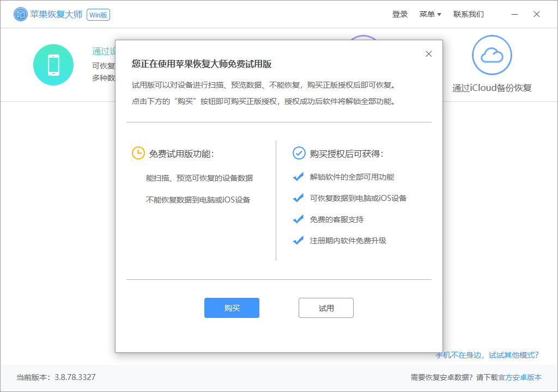Image resolution: width=558 pixels, height=392 pixels.
Task: Close the main application window
Action: coord(537,14)
